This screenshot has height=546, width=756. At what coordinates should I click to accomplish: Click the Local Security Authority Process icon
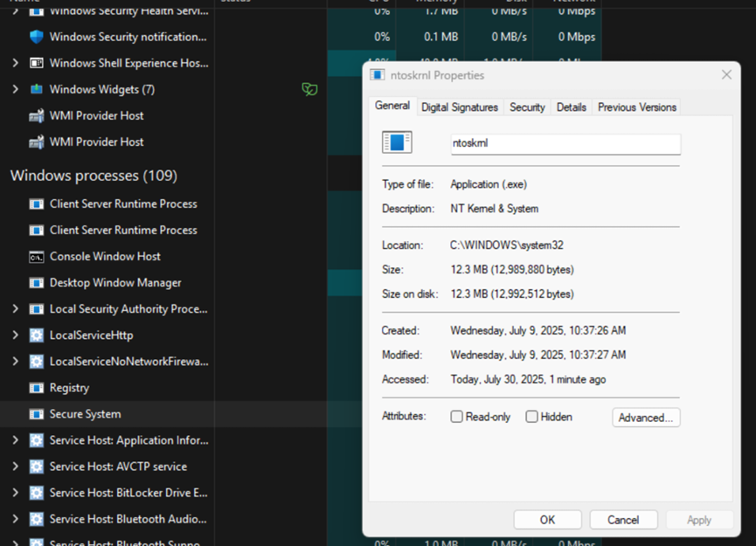(x=36, y=309)
